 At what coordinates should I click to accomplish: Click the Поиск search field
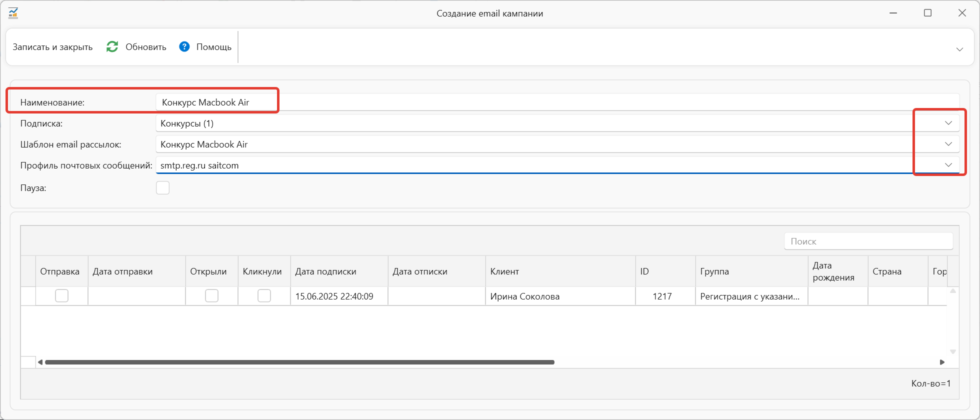click(x=868, y=241)
